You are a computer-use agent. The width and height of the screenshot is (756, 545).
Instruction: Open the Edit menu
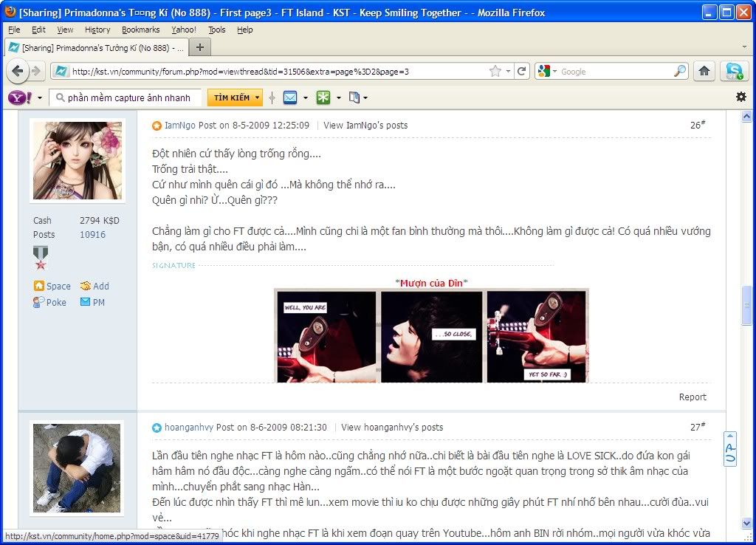(x=38, y=30)
